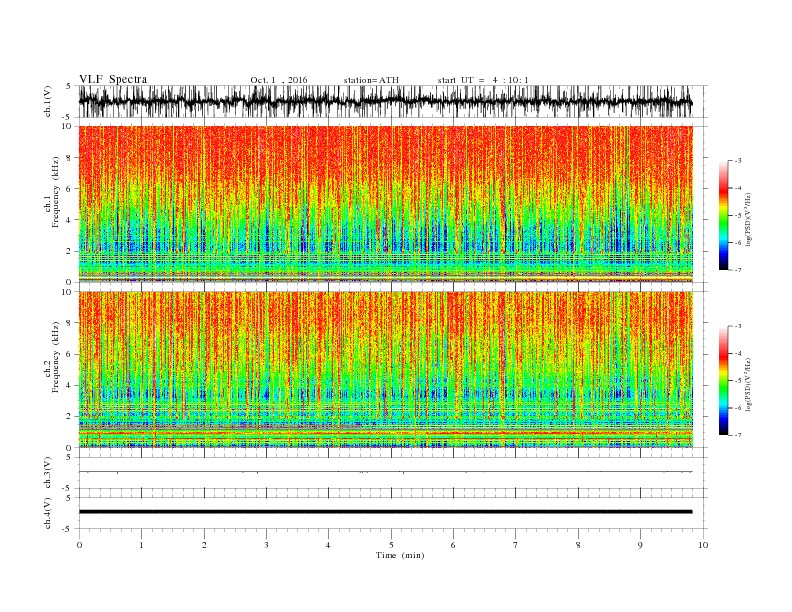Viewport: 792px width, 612px height.
Task: Click the "-3" tick on ch.1 color bar
Action: pyautogui.click(x=737, y=161)
